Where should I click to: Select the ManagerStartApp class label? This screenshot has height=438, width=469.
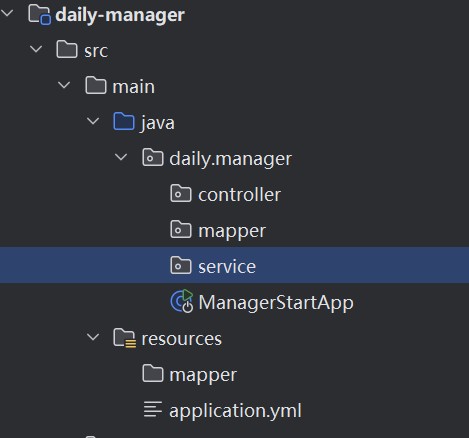click(x=276, y=303)
